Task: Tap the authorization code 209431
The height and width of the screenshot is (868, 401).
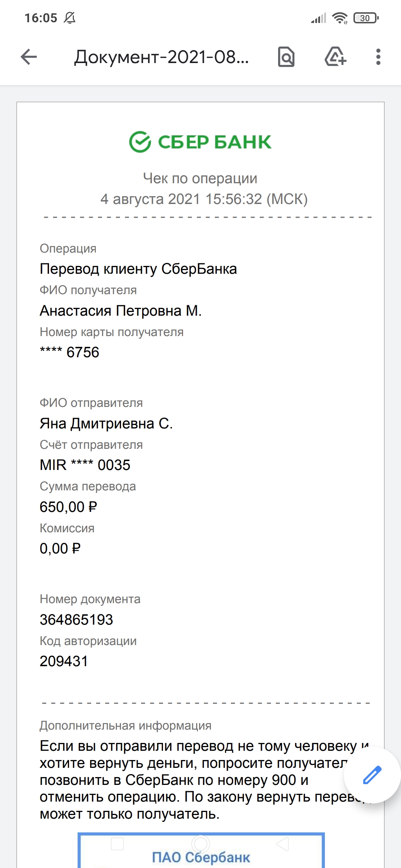Action: 64,661
